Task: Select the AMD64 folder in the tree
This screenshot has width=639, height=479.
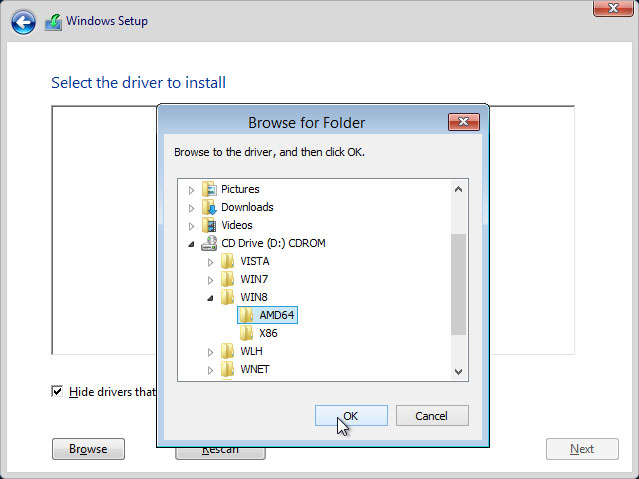Action: click(277, 315)
